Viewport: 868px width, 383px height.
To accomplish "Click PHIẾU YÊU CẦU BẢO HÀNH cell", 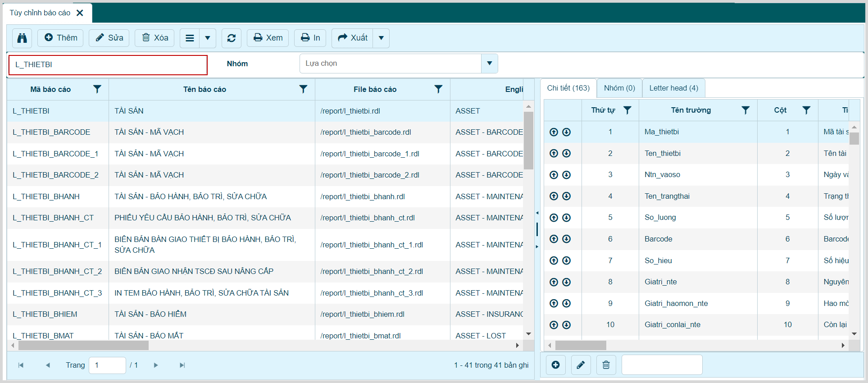I will (212, 218).
